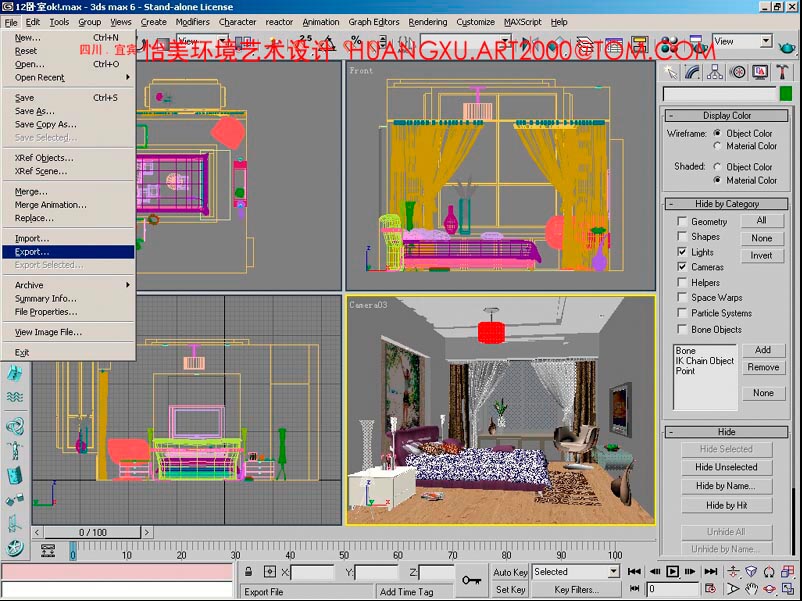
Task: Expand the Open Recent submenu
Action: point(69,77)
